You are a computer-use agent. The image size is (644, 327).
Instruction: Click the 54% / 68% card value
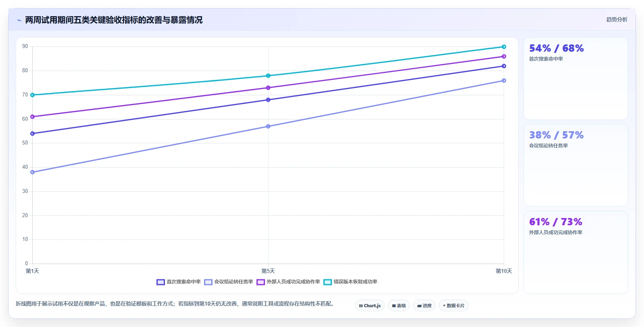[x=556, y=48]
